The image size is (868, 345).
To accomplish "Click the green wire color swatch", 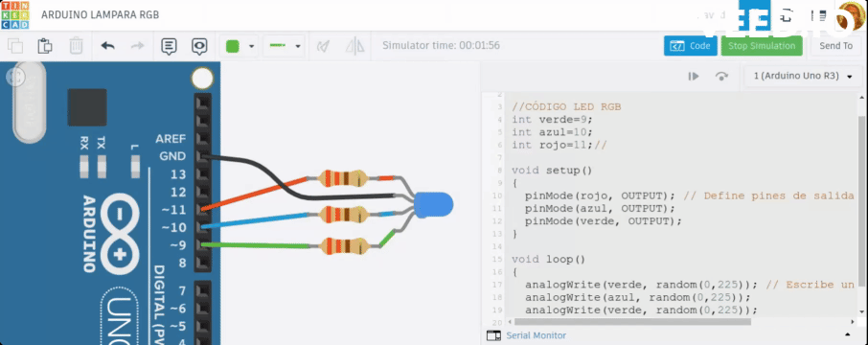I will point(233,46).
